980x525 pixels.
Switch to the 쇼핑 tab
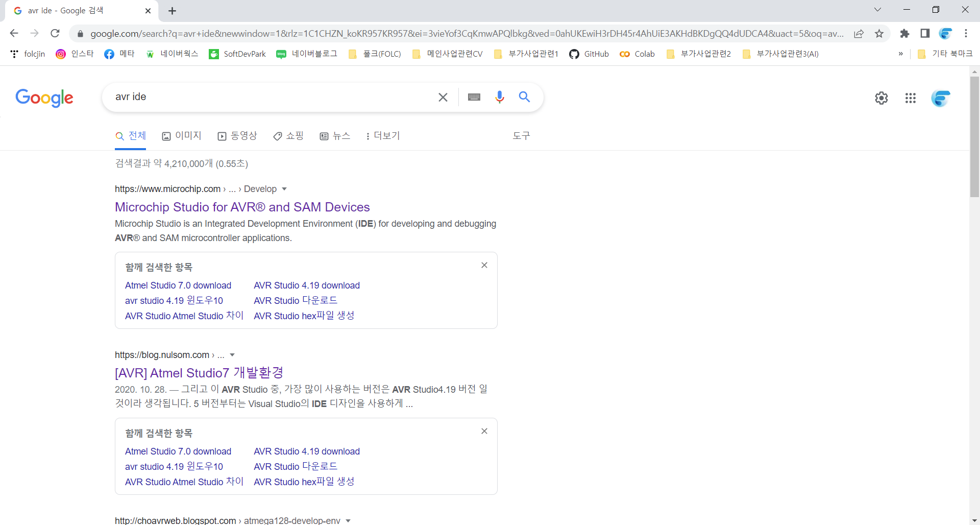coord(288,136)
